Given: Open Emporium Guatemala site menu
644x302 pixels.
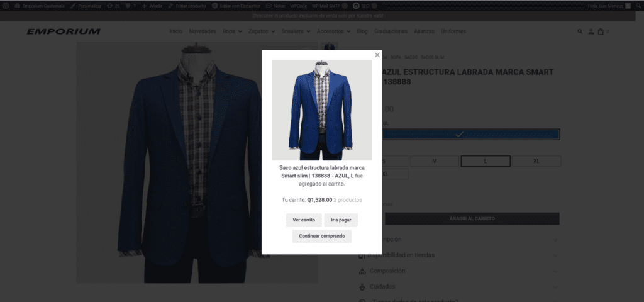Looking at the screenshot, I should [x=40, y=6].
